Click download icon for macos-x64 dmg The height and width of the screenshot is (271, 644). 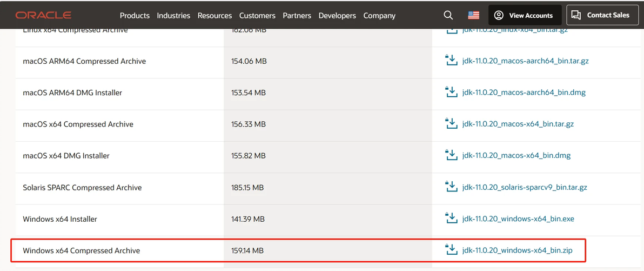[x=451, y=155]
